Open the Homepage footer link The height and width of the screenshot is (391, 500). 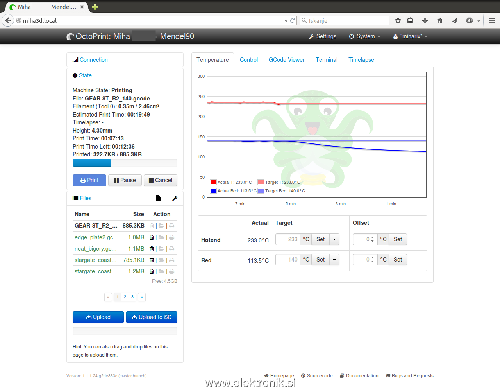coord(279,376)
